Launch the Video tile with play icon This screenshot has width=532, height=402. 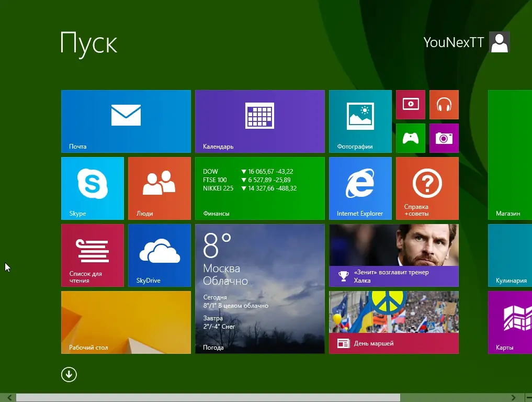(x=411, y=105)
